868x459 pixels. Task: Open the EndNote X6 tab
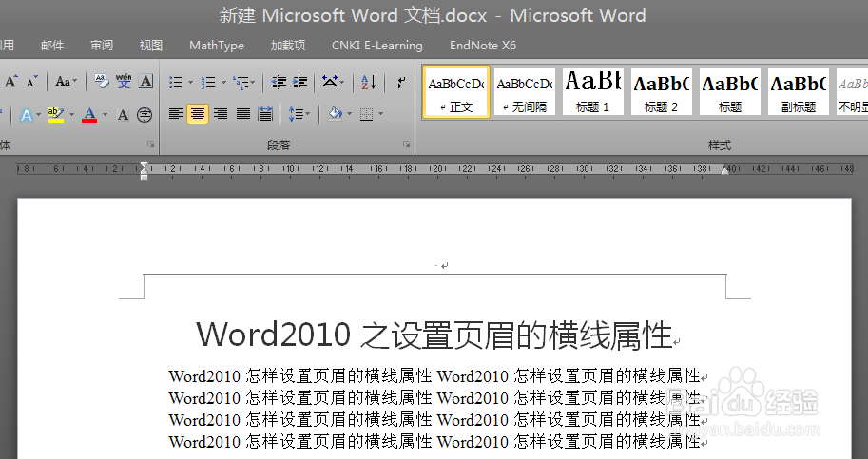click(483, 46)
